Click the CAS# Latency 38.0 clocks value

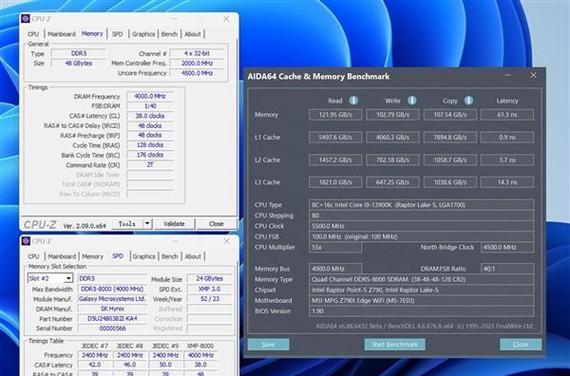(150, 116)
